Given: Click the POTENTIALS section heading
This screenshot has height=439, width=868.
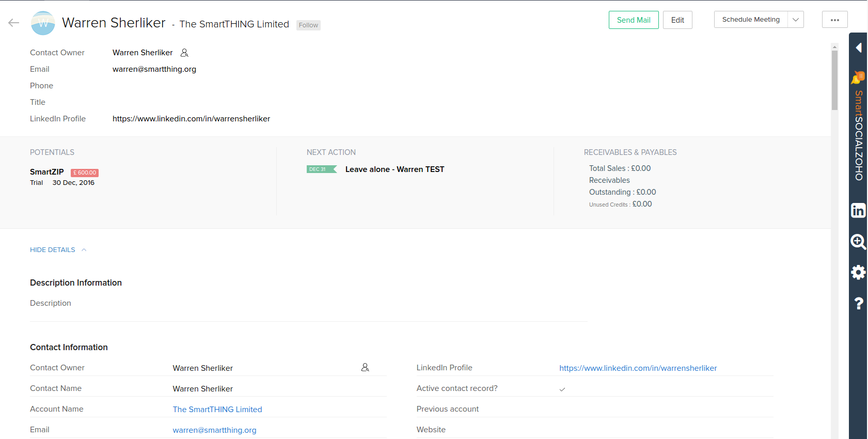Looking at the screenshot, I should [52, 152].
